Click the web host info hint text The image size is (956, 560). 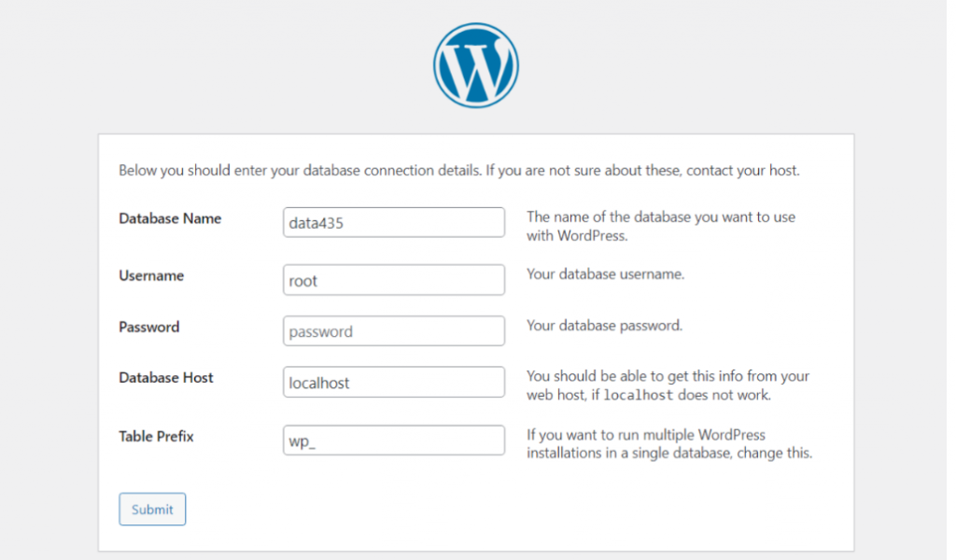pos(668,385)
